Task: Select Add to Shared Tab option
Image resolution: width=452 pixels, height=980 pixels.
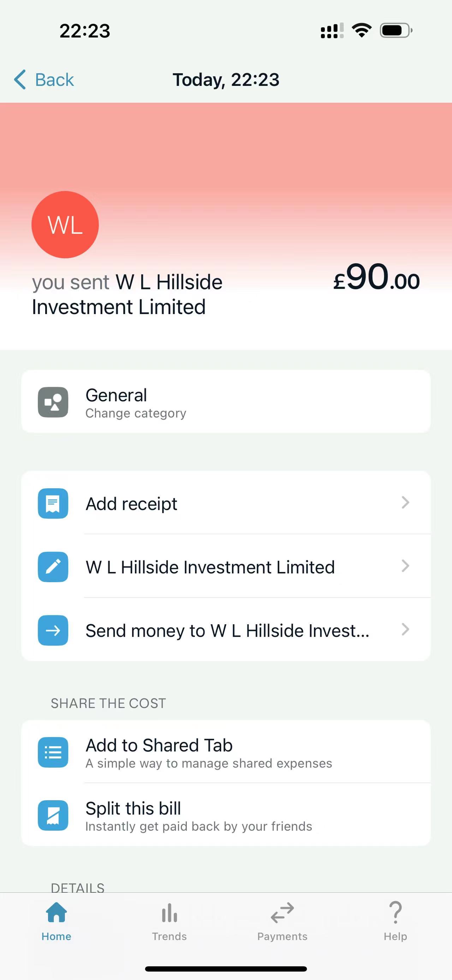Action: (159, 745)
